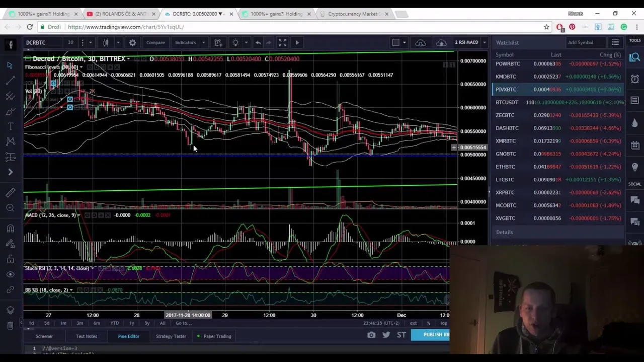Open the alerts alarm icon on right sidebar

pyautogui.click(x=635, y=79)
